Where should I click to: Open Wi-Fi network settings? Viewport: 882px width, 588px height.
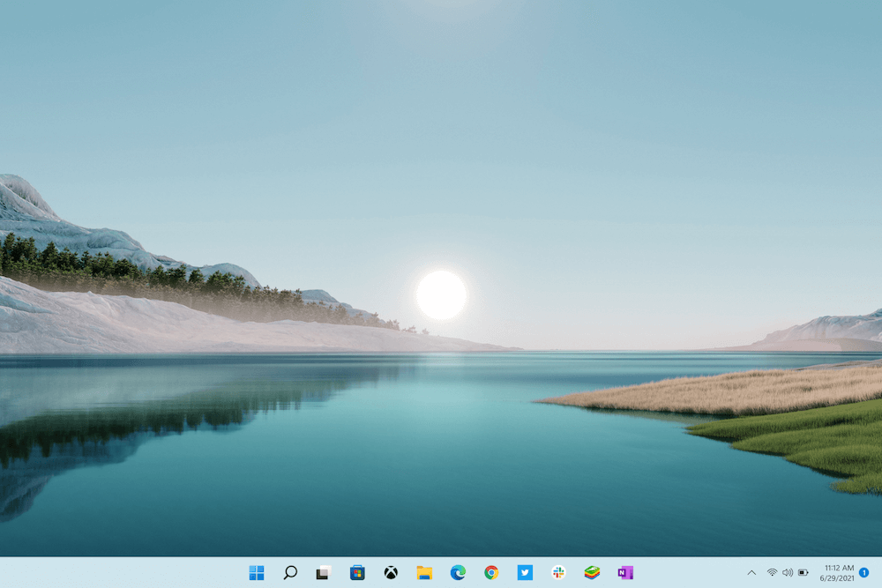tap(771, 573)
